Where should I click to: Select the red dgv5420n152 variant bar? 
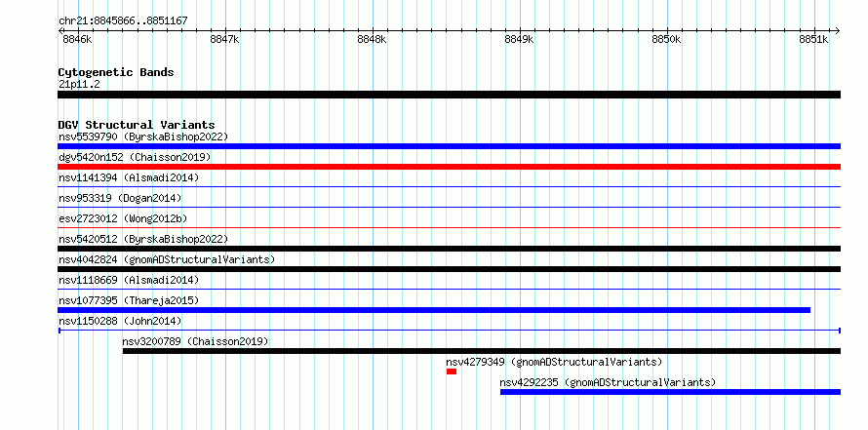449,167
